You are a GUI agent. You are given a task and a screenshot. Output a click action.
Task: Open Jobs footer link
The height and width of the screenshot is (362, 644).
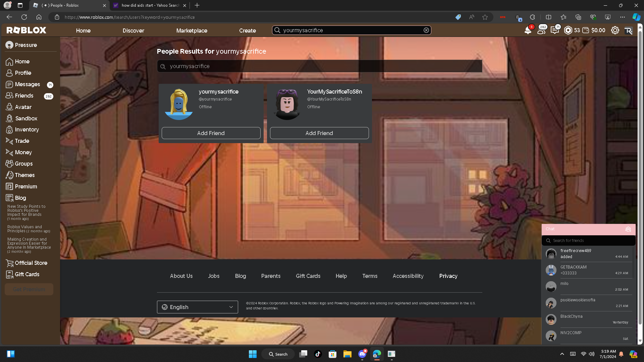click(x=214, y=276)
